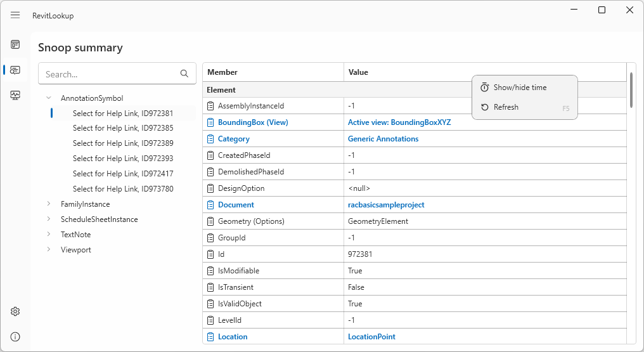
Task: Open the Dashboard page in the sidebar
Action: [15, 44]
